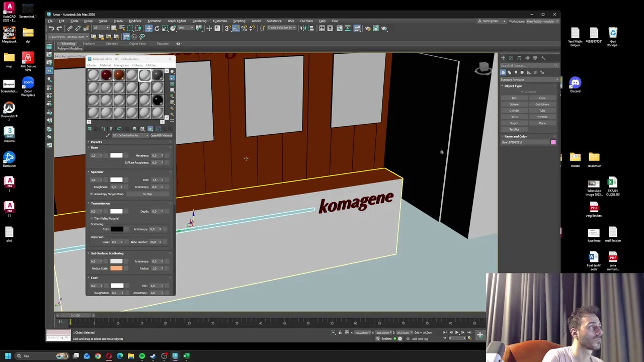Screen dimensions: 644x362
Task: Click the No Map button for anisotropy tangent
Action: pos(147,194)
